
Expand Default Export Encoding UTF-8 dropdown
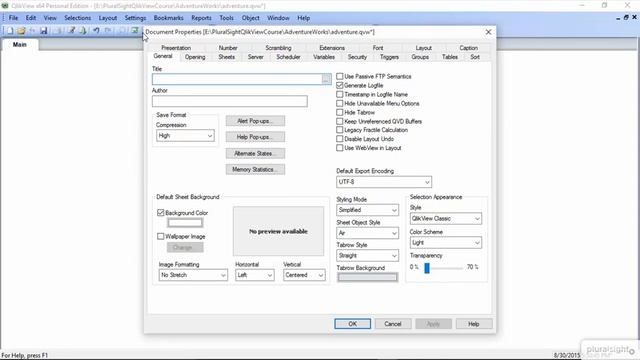tap(384, 182)
